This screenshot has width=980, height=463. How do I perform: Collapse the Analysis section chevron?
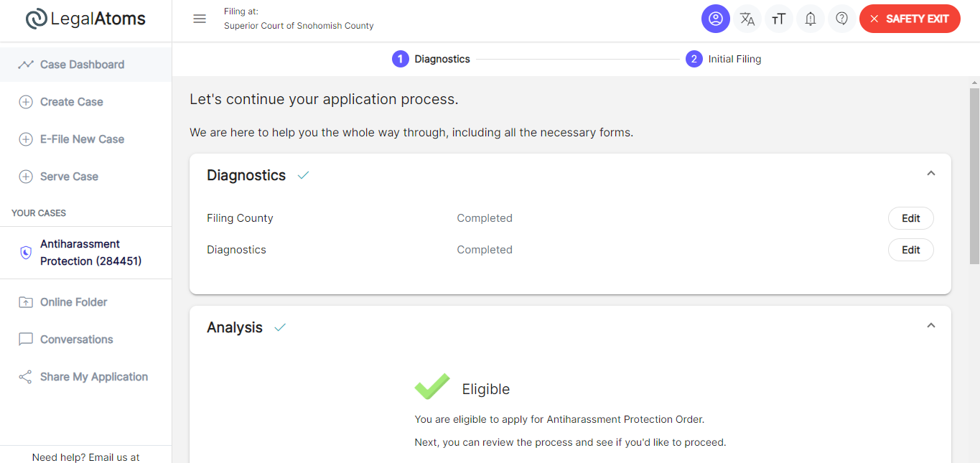point(931,325)
